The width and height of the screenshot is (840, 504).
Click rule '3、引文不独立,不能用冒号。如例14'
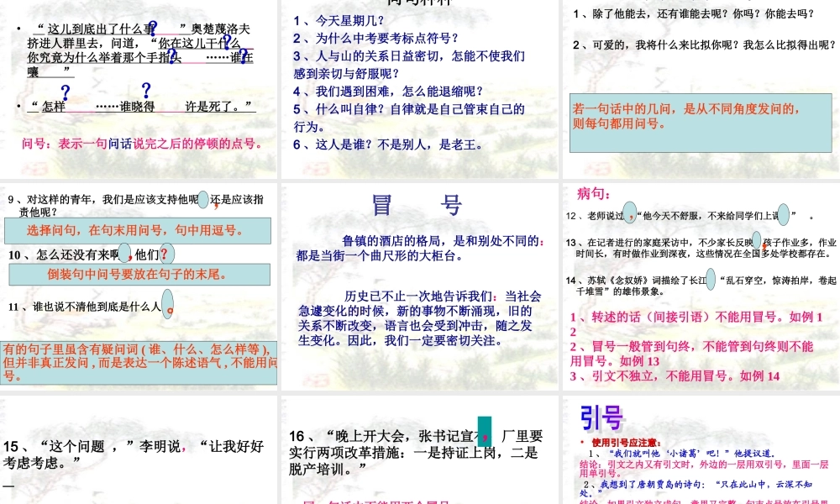tap(675, 376)
